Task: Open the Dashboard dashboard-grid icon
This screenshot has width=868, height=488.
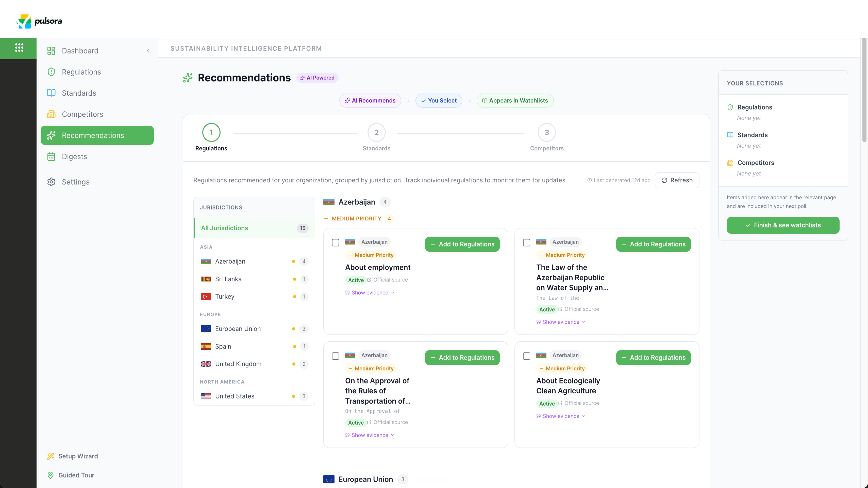Action: [51, 51]
